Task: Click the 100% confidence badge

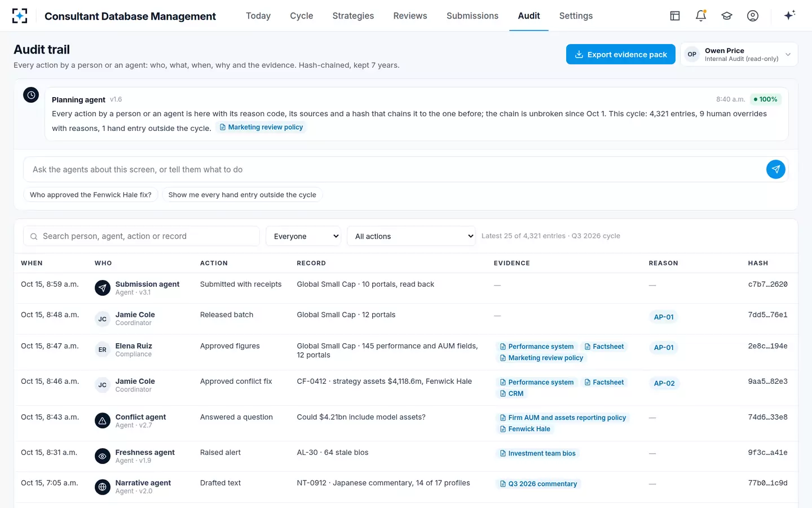Action: point(765,99)
